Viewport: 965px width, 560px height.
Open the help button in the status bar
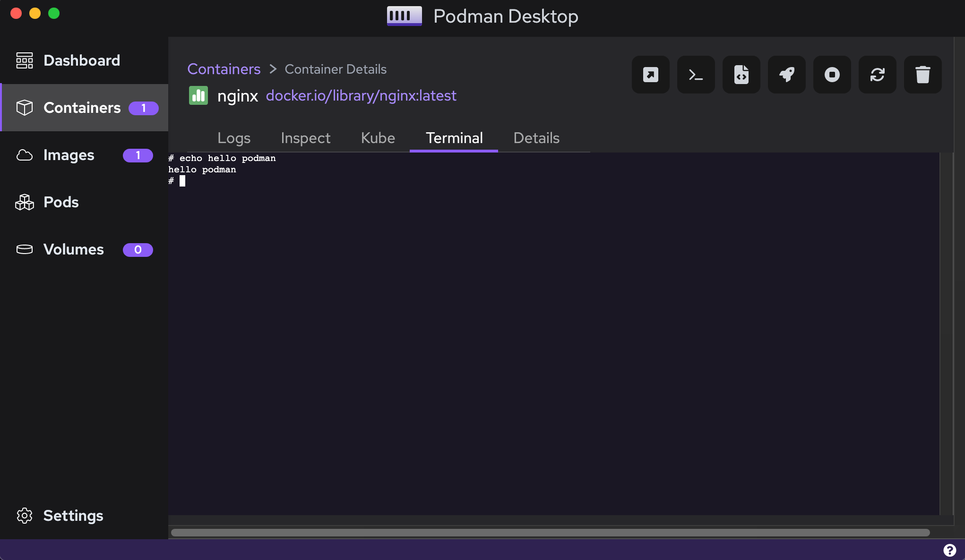click(x=950, y=549)
